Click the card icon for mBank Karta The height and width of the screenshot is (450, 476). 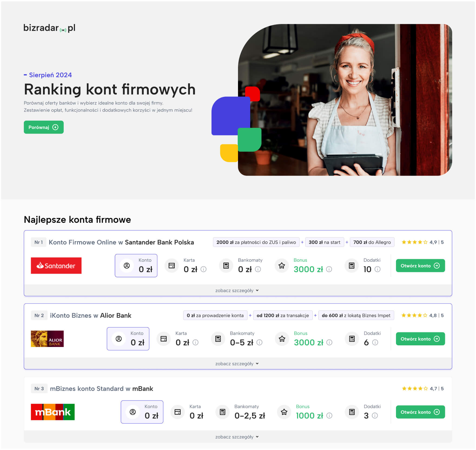[x=178, y=412]
